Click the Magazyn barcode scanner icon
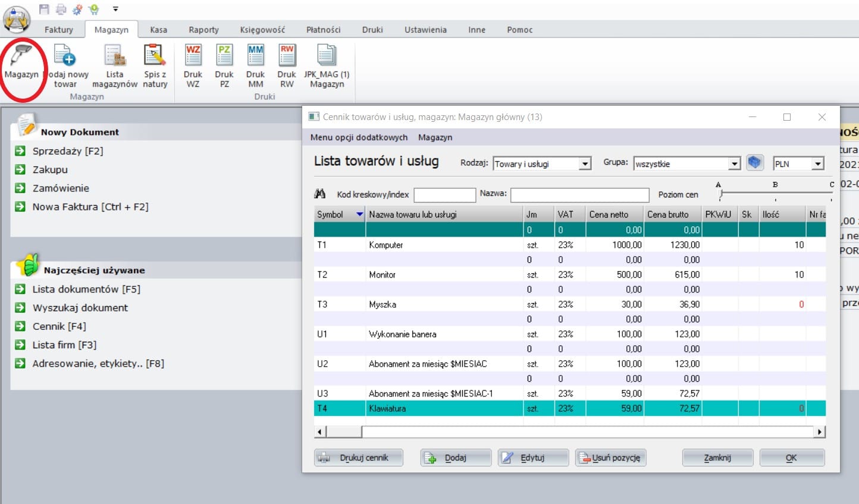The height and width of the screenshot is (504, 859). click(x=21, y=56)
